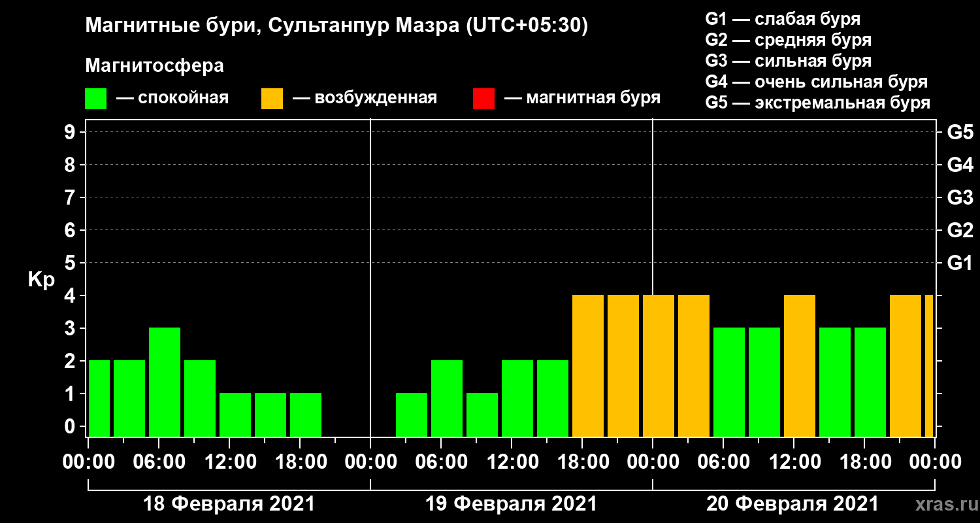Viewport: 980px width, 523px height.
Task: Click 'G3 — сильная буря' legend line
Action: tap(788, 61)
